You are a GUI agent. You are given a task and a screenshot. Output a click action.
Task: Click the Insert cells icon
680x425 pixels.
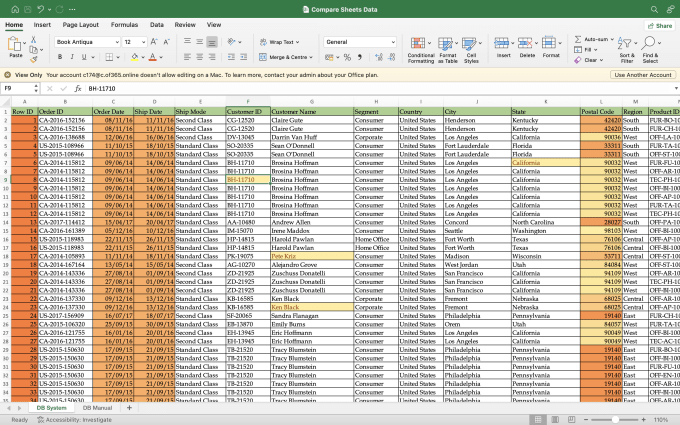(x=501, y=43)
